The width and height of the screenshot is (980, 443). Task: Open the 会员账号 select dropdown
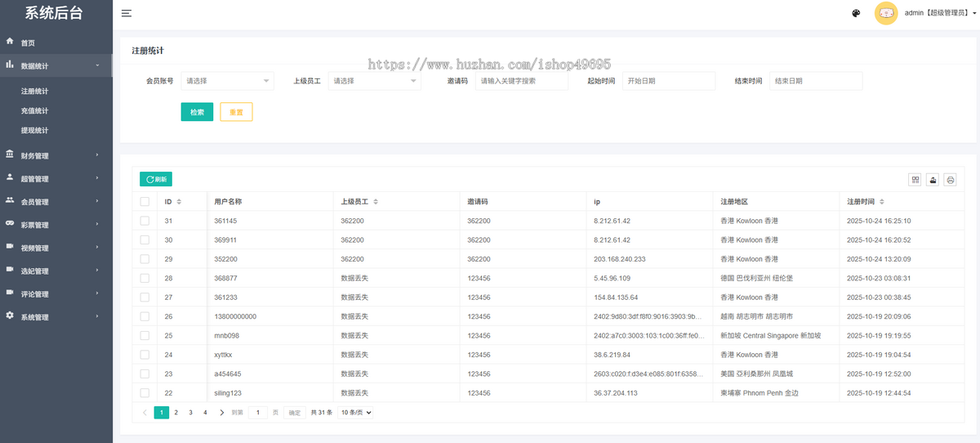[227, 81]
